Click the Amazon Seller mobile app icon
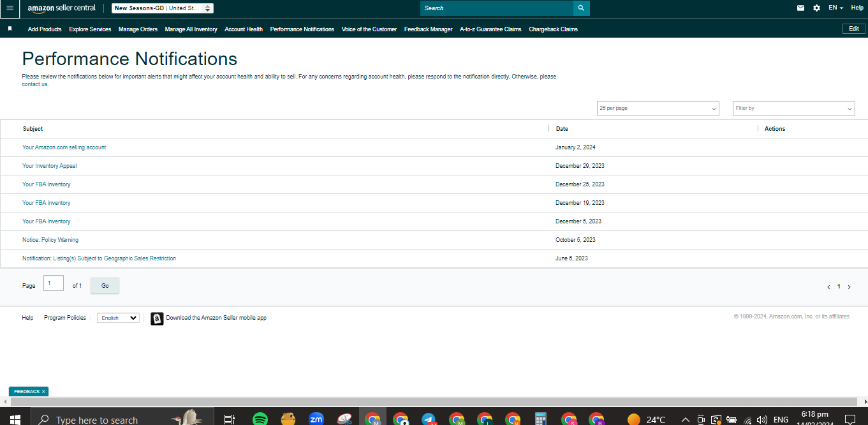The width and height of the screenshot is (868, 425). tap(157, 318)
